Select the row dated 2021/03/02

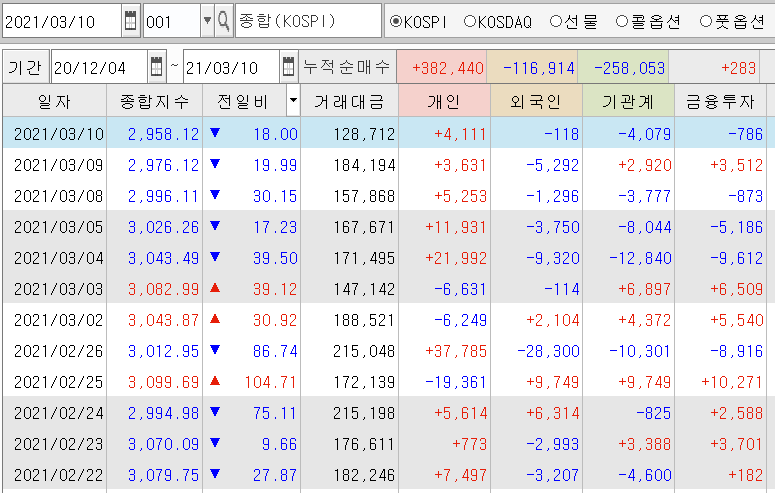[388, 319]
